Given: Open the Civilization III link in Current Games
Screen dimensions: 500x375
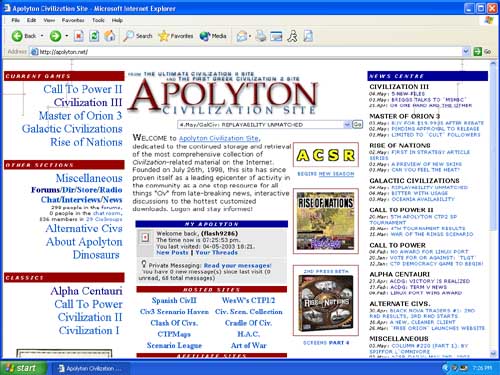Looking at the screenshot, I should 88,102.
